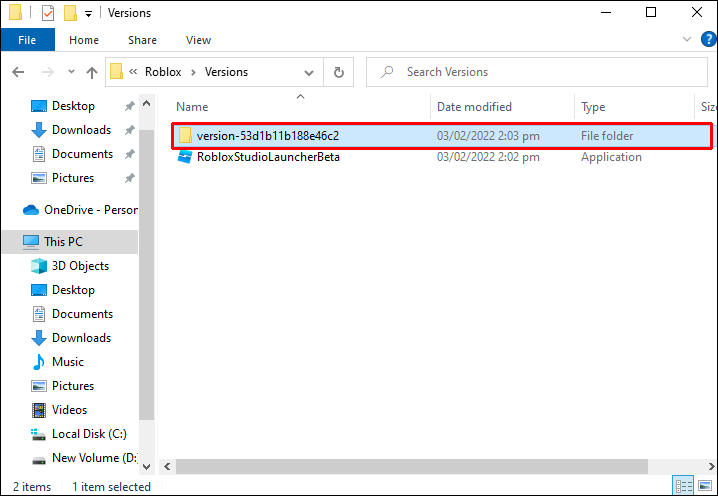The height and width of the screenshot is (496, 718).
Task: Open Downloads under This PC
Action: [x=81, y=338]
